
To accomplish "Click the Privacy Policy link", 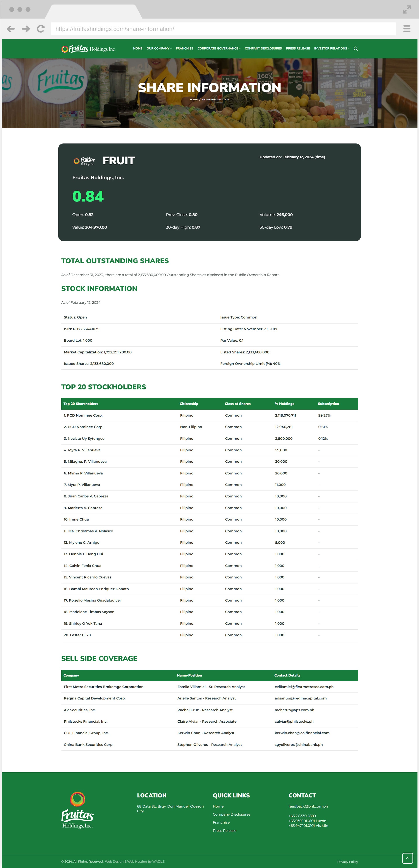I will (x=347, y=862).
